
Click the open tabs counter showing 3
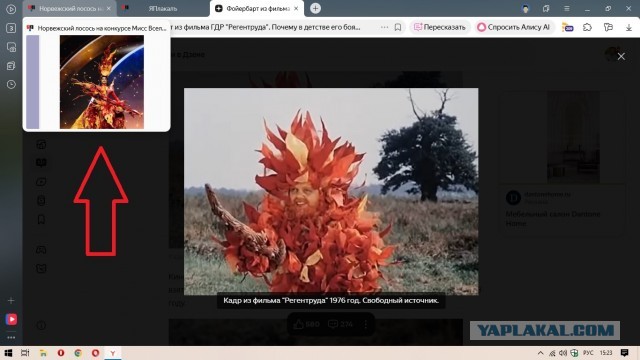(11, 28)
